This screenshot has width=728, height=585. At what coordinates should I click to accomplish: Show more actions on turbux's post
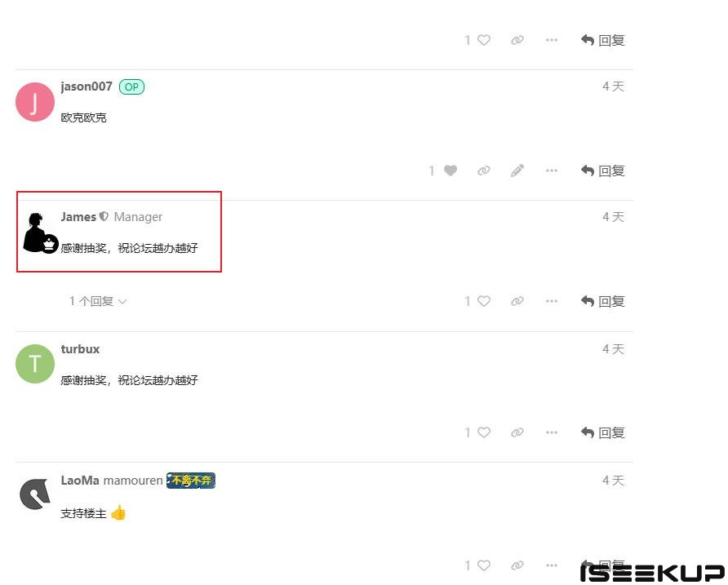coord(552,432)
